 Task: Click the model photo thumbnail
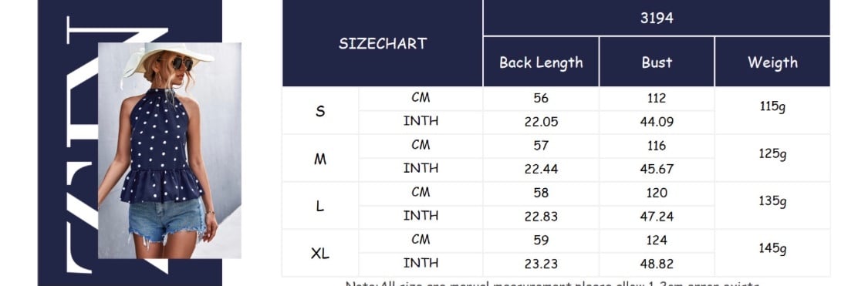170,150
